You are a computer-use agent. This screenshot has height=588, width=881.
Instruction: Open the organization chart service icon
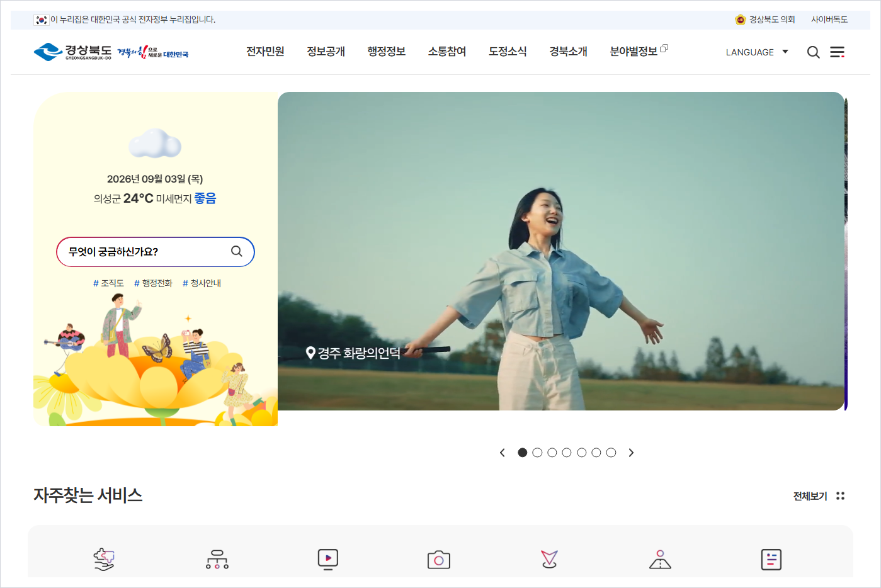(217, 559)
